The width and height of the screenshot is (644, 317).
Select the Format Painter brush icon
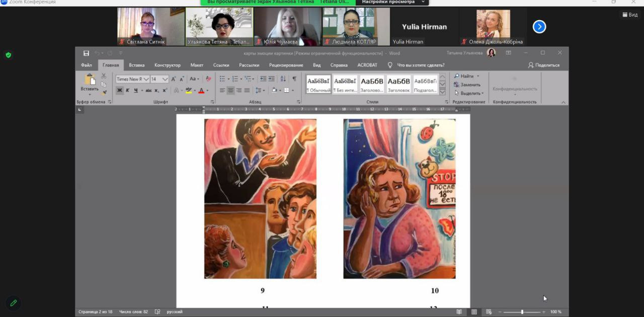pos(104,92)
